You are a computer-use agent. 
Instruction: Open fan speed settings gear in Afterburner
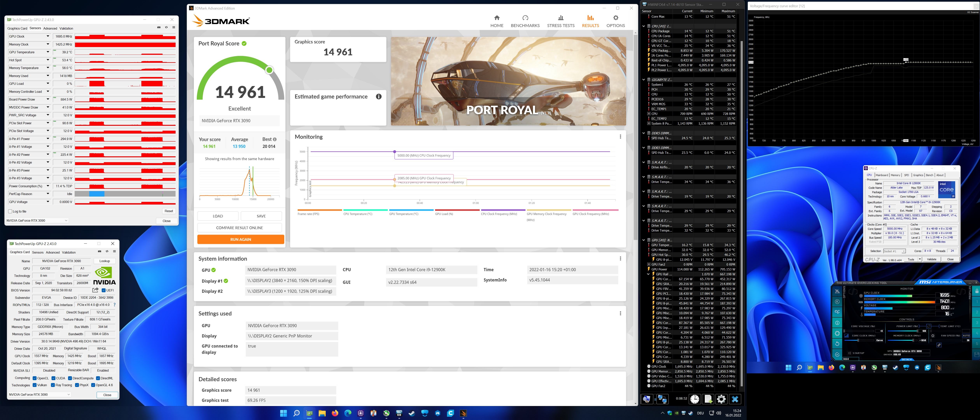(933, 336)
